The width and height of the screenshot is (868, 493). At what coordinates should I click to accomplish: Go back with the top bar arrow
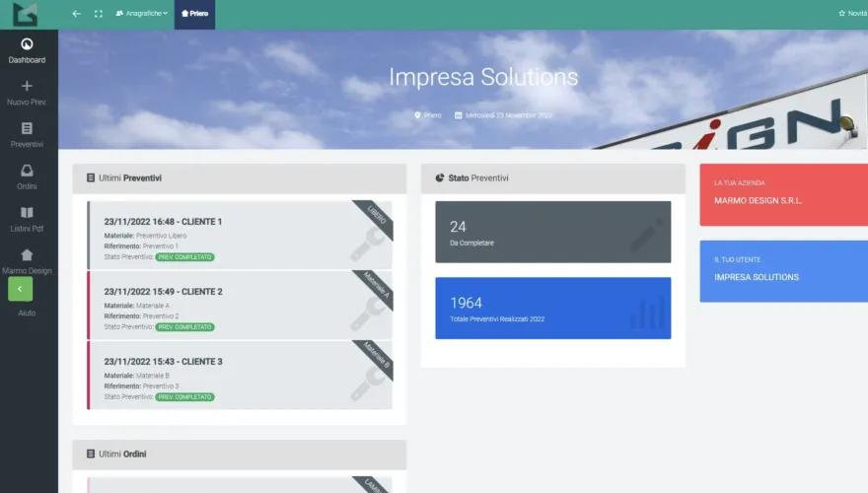(x=76, y=13)
